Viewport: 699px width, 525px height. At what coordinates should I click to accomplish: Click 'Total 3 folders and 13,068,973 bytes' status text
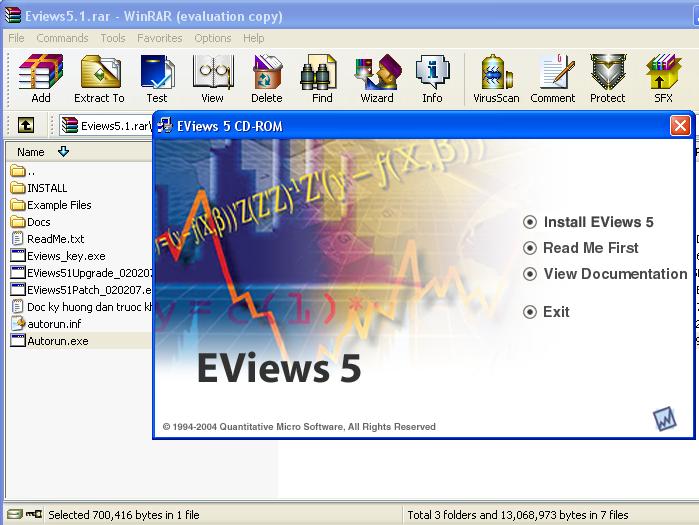coord(518,515)
